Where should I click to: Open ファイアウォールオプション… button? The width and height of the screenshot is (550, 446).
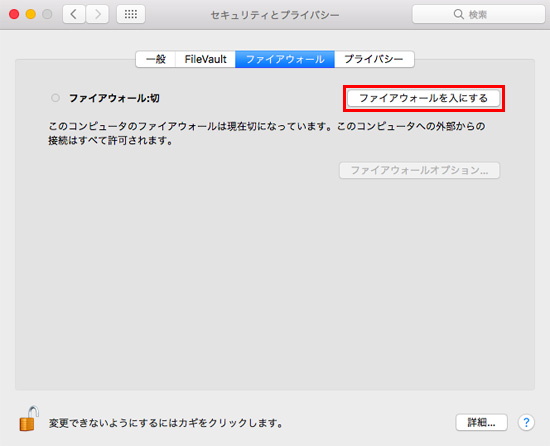point(420,170)
